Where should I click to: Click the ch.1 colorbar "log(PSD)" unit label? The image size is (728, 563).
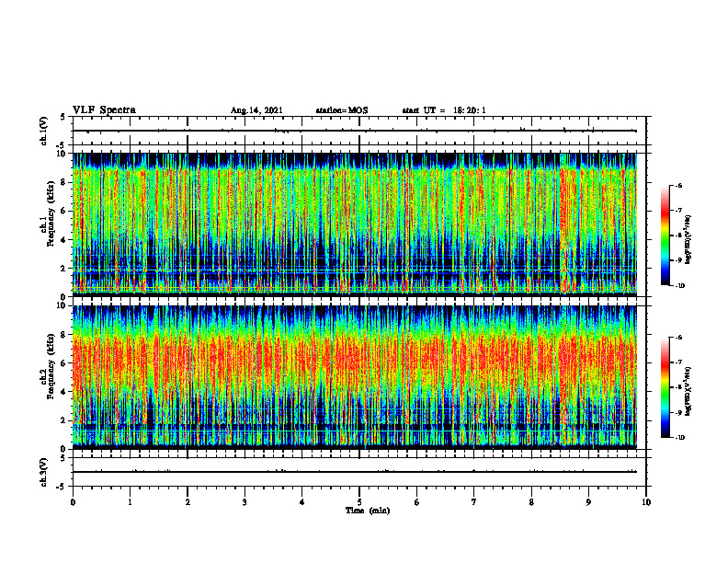[x=688, y=239]
